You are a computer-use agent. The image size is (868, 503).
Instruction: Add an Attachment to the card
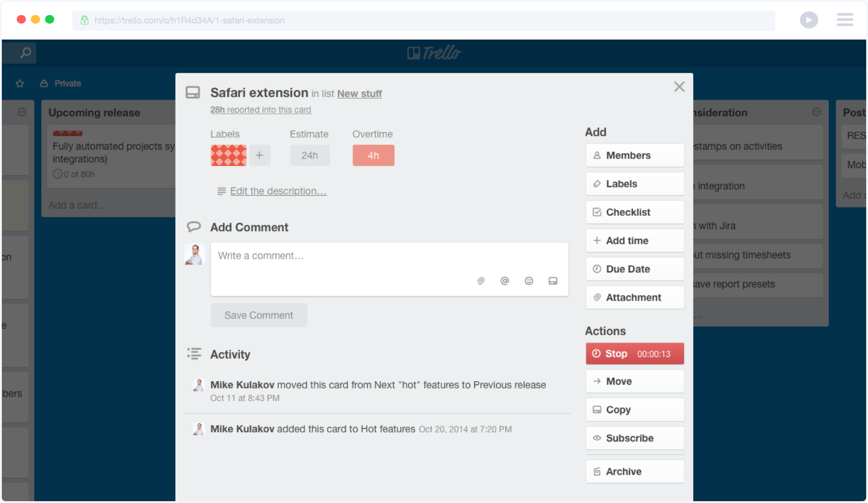635,298
